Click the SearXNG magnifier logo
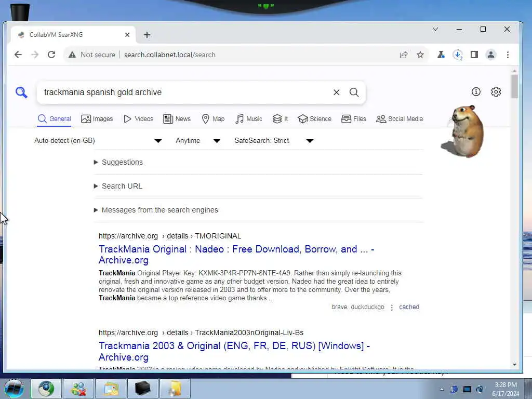Viewport: 532px width, 399px height. [x=21, y=92]
